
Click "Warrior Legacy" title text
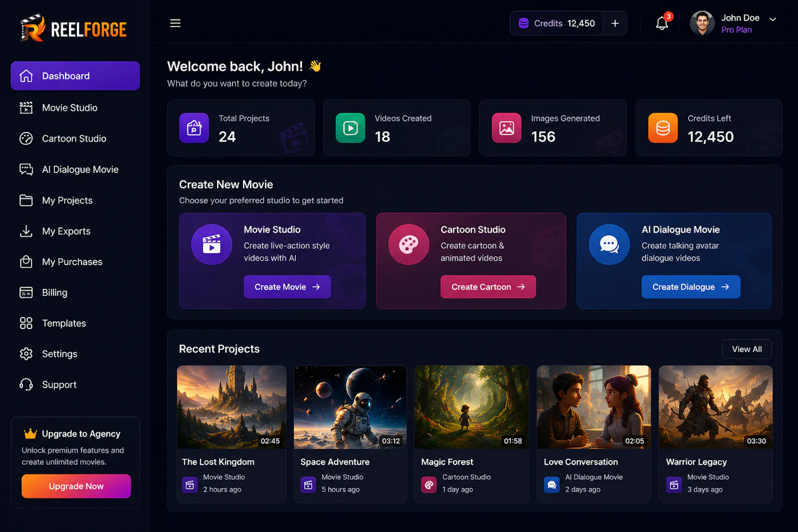[696, 462]
